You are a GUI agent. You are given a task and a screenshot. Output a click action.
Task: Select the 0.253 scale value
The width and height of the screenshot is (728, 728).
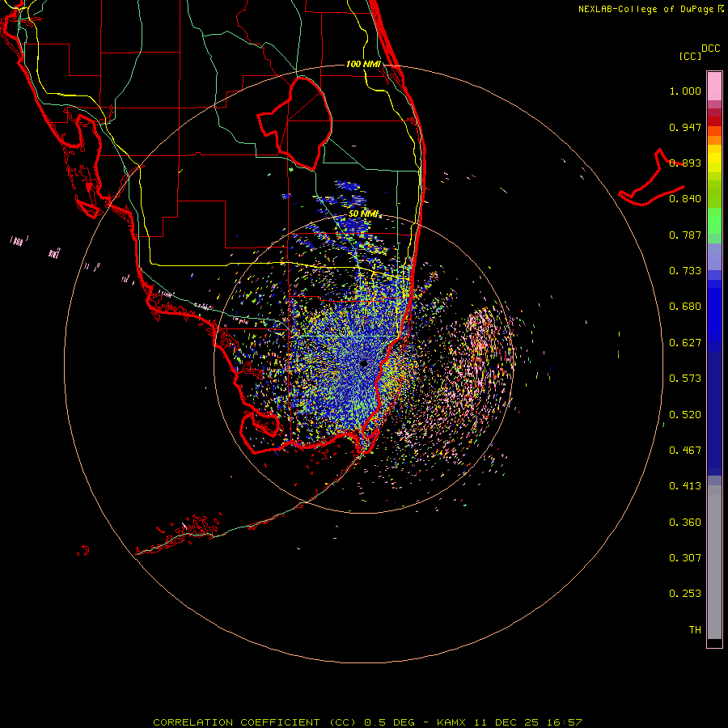(x=685, y=594)
